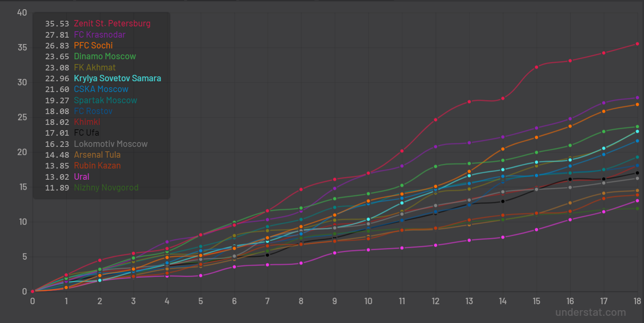This screenshot has height=323, width=644.
Task: Click Zenit's data point at matchweek 18
Action: pyautogui.click(x=637, y=44)
